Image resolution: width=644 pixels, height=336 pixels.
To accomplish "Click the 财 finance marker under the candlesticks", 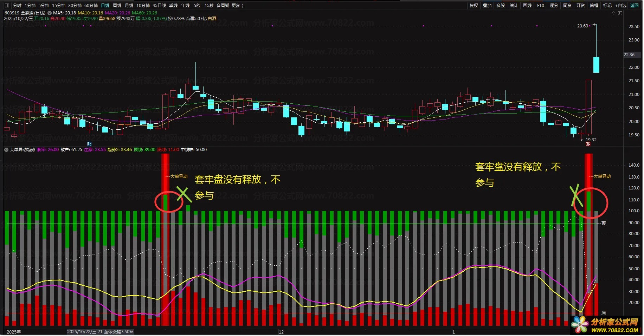I will pyautogui.click(x=89, y=144).
